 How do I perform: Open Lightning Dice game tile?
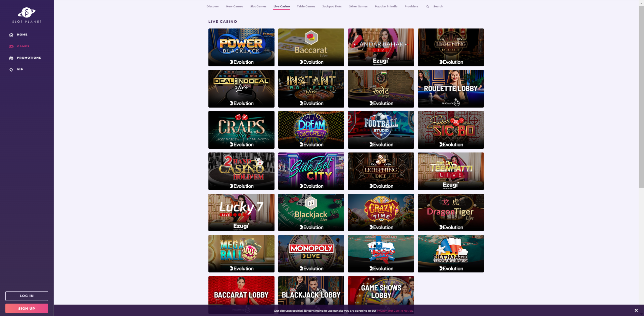pos(381,171)
